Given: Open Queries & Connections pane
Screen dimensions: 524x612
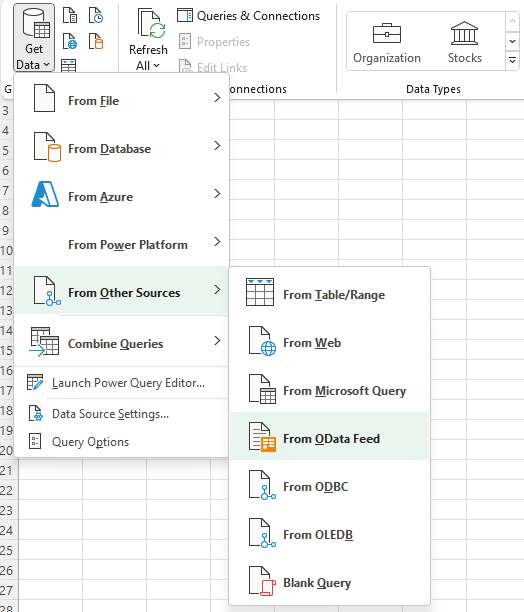Looking at the screenshot, I should [249, 16].
